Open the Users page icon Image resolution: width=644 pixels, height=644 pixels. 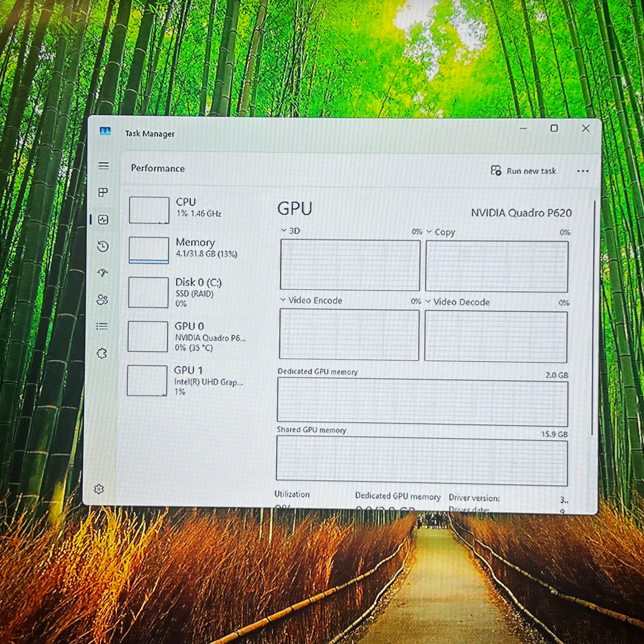pyautogui.click(x=102, y=300)
